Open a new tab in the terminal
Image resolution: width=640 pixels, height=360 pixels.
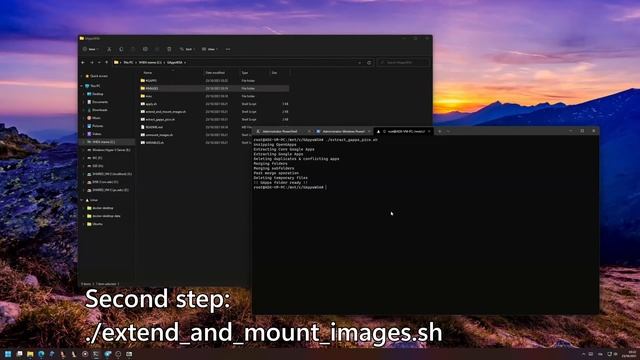click(440, 131)
